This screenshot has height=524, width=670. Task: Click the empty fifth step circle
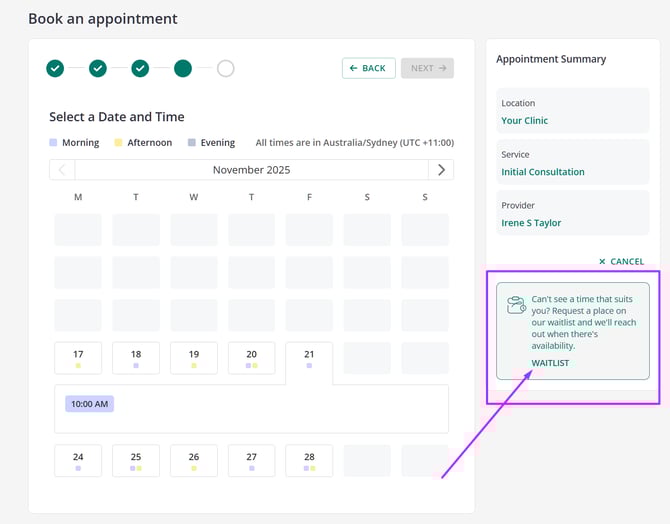coord(226,68)
